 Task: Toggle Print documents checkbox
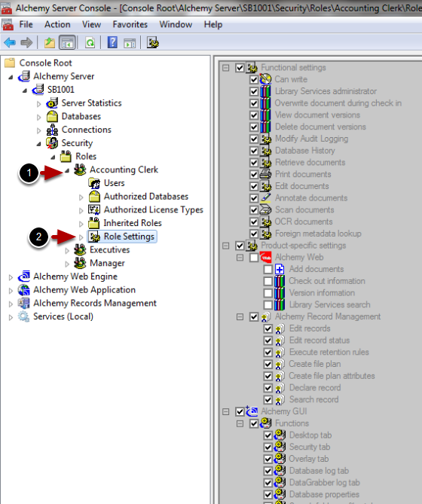tap(254, 174)
